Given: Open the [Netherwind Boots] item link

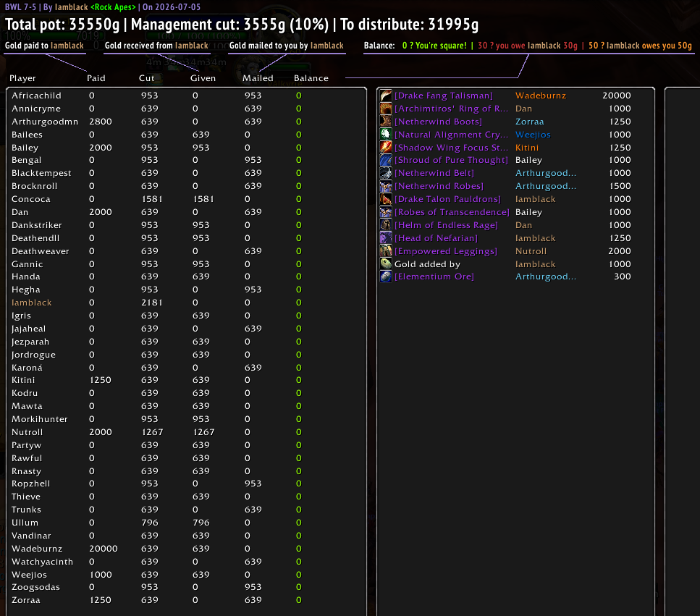Looking at the screenshot, I should point(438,122).
